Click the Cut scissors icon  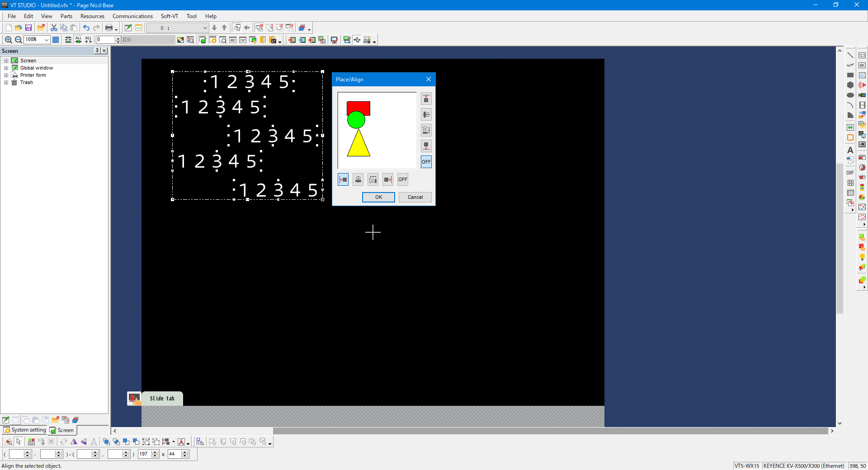coord(54,28)
